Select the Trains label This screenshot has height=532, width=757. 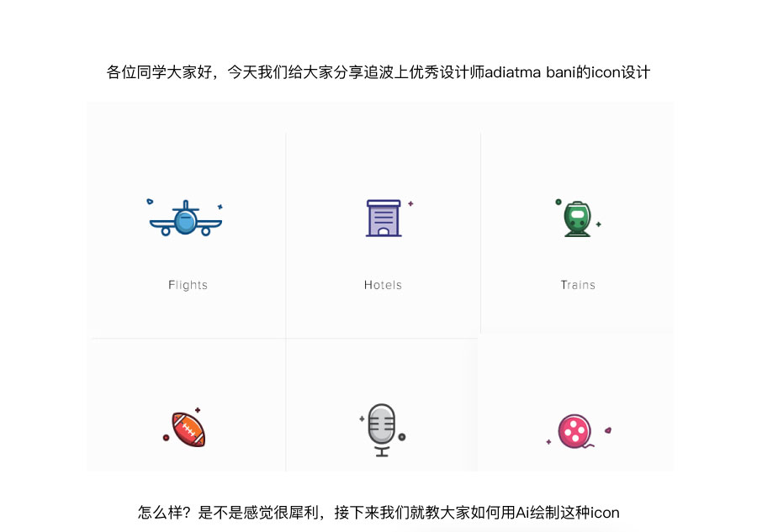(x=578, y=285)
